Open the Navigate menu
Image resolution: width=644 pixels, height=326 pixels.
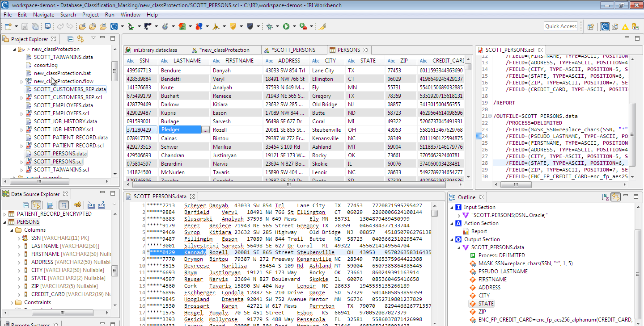43,14
